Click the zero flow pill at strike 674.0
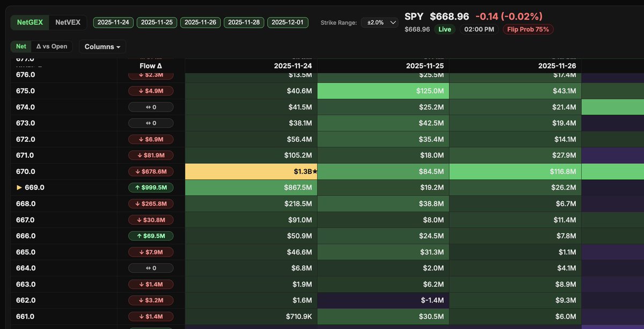 (x=151, y=107)
